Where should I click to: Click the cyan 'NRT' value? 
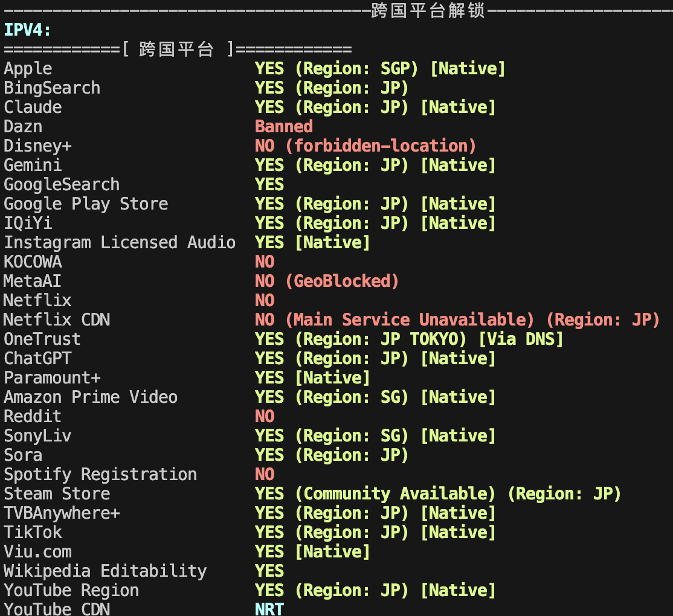coord(269,609)
